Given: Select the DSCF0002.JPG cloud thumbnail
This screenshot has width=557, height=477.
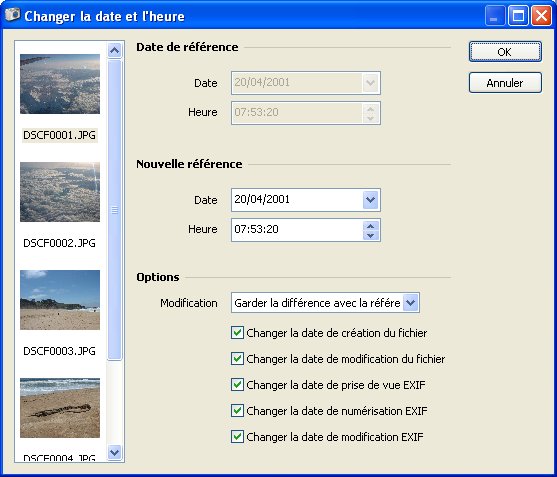Looking at the screenshot, I should pyautogui.click(x=60, y=192).
